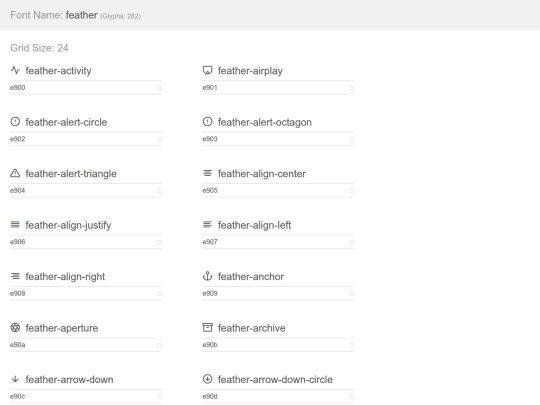The width and height of the screenshot is (540, 405).
Task: Click the arrow-down icon glyph
Action: click(x=15, y=379)
